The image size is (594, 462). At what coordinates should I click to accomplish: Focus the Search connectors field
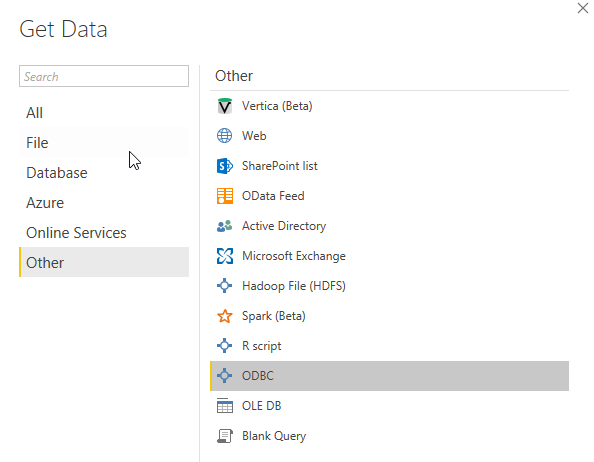pyautogui.click(x=104, y=76)
